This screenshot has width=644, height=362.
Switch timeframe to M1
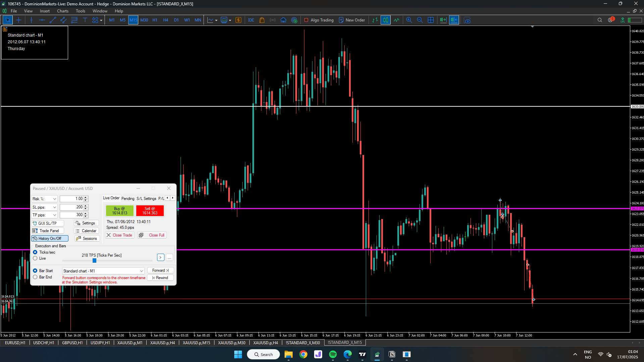pos(112,20)
